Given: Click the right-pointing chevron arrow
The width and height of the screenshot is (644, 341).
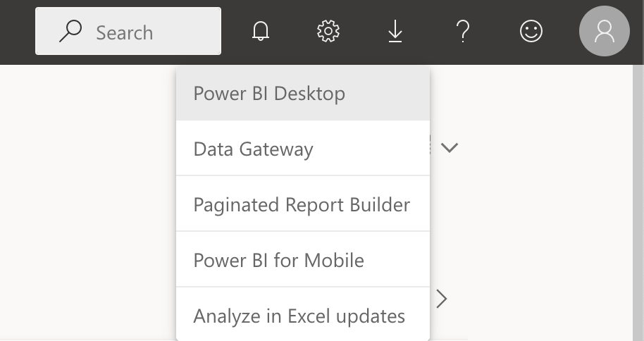Looking at the screenshot, I should 442,299.
